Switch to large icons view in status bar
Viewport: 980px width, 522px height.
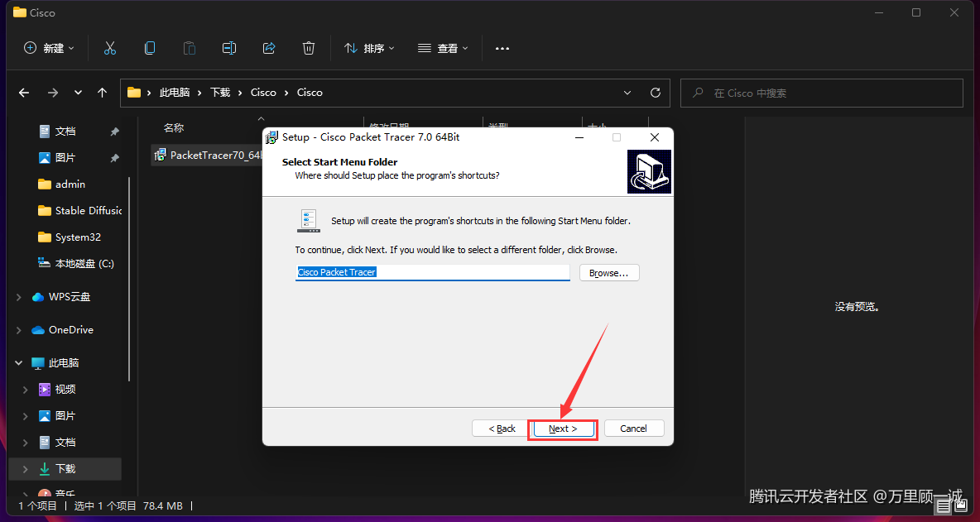pos(960,507)
